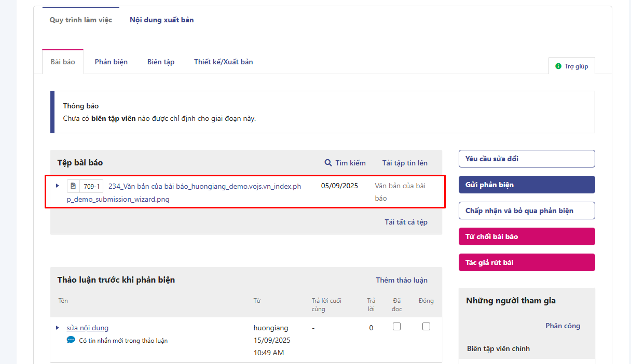Tick the Đã đọc checkbox for sửa nội dung

click(397, 327)
